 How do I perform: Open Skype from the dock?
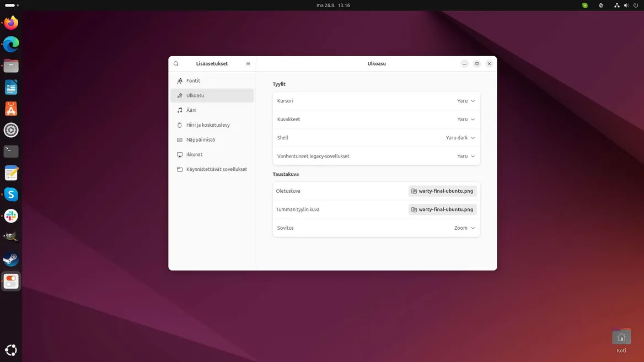[11, 194]
